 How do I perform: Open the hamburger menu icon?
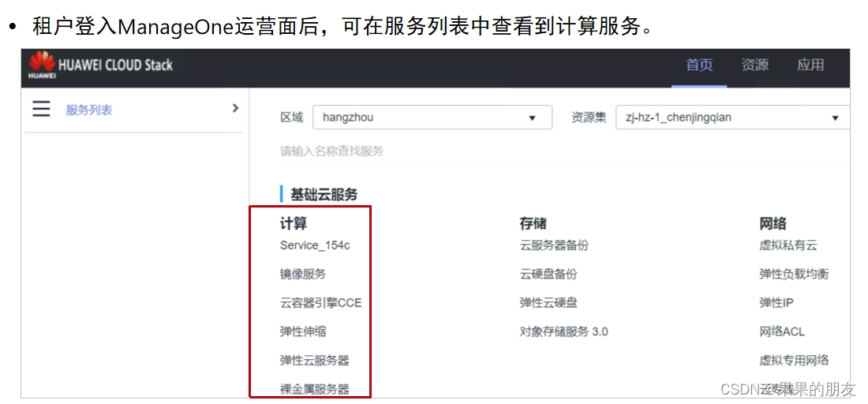pyautogui.click(x=41, y=109)
